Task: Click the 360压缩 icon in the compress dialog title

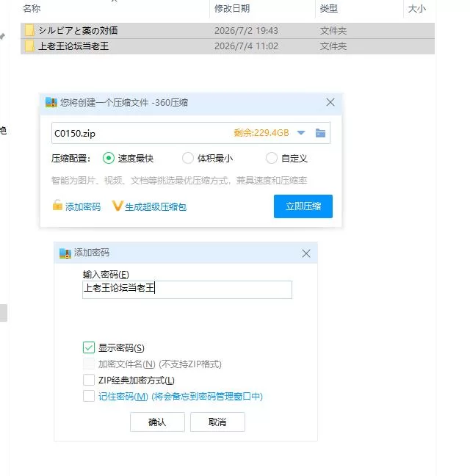Action: (x=51, y=102)
